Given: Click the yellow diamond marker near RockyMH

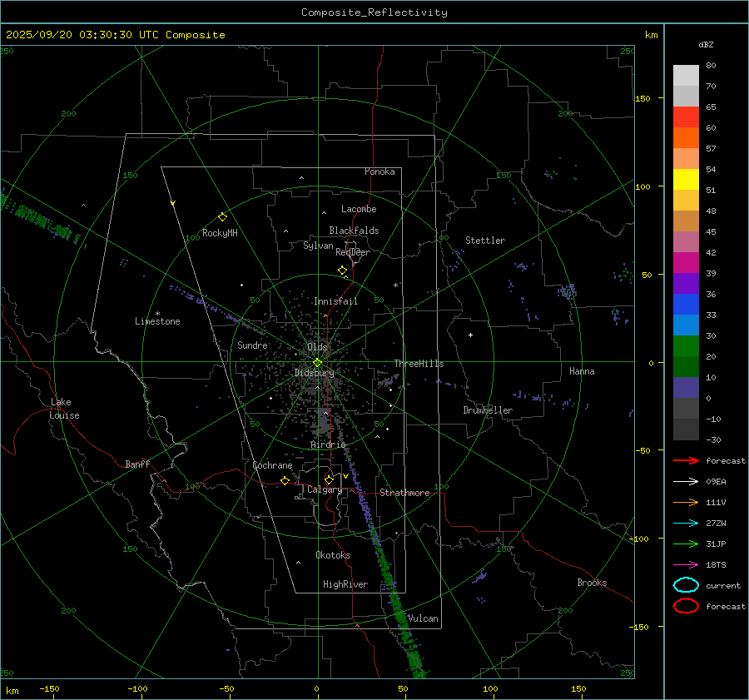Looking at the screenshot, I should point(222,216).
